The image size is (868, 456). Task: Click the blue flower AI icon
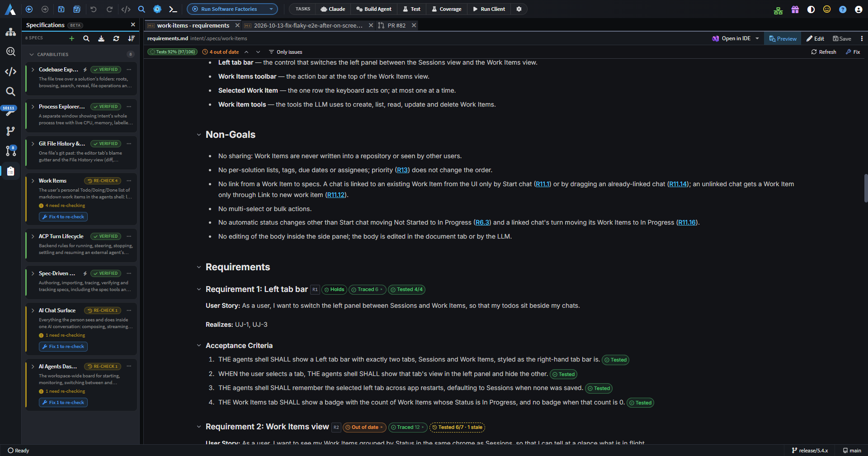coord(157,9)
